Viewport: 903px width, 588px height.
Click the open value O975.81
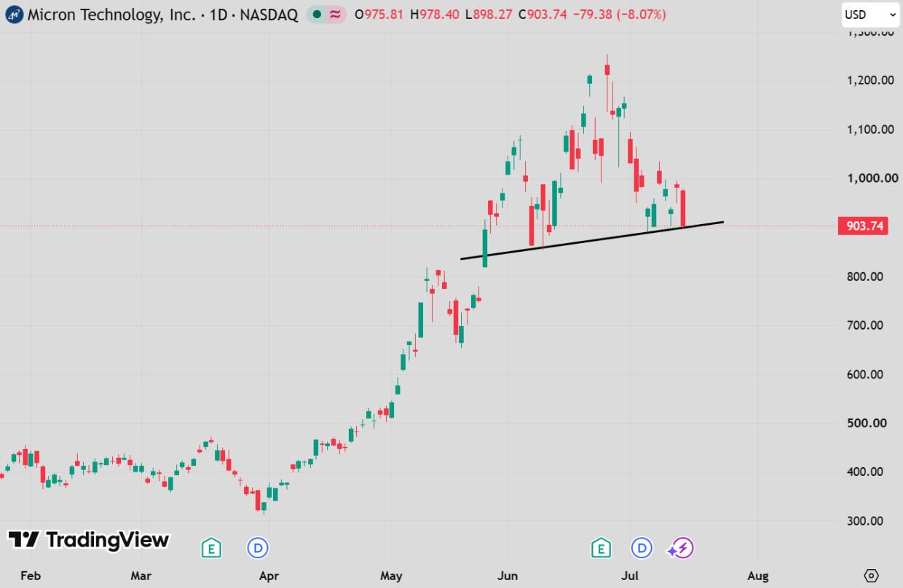pyautogui.click(x=380, y=15)
